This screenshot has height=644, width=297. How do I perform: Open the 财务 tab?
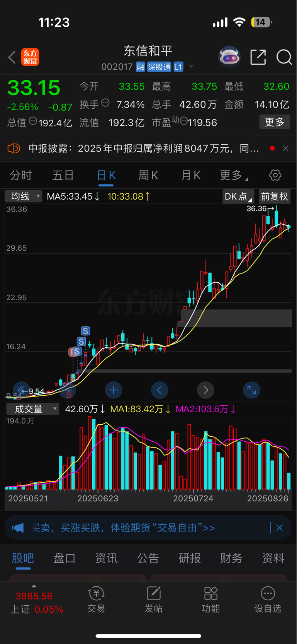coord(231,558)
